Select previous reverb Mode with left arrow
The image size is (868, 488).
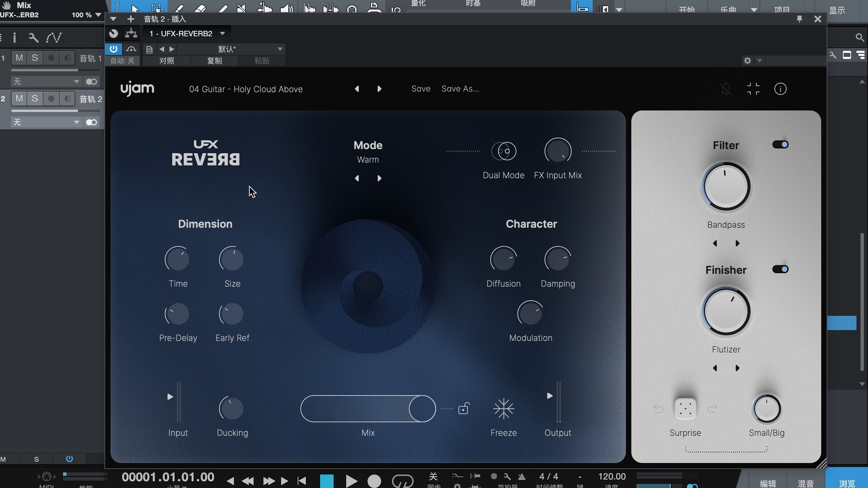click(357, 178)
